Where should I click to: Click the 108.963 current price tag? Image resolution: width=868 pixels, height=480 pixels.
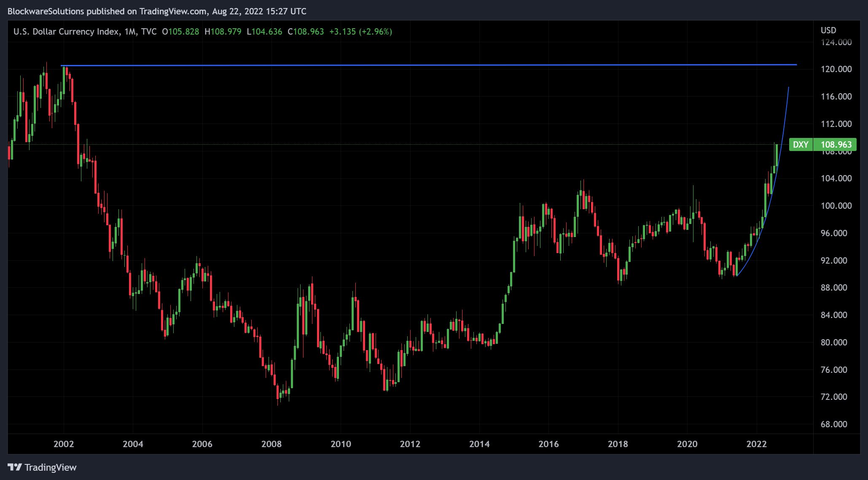836,145
